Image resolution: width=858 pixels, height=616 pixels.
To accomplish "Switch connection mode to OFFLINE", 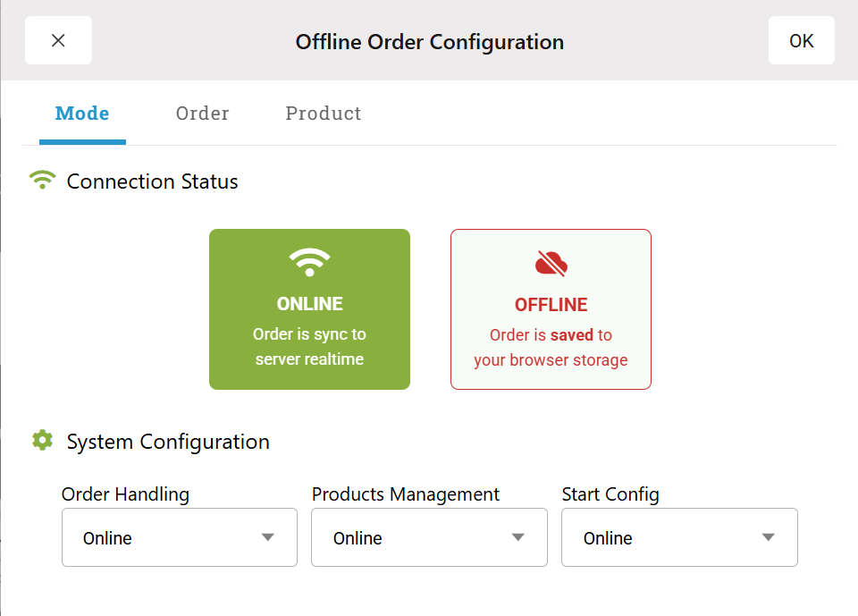I will (x=551, y=309).
